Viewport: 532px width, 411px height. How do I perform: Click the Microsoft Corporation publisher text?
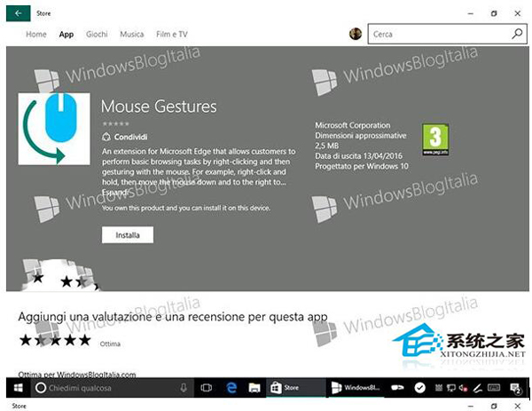(x=353, y=125)
